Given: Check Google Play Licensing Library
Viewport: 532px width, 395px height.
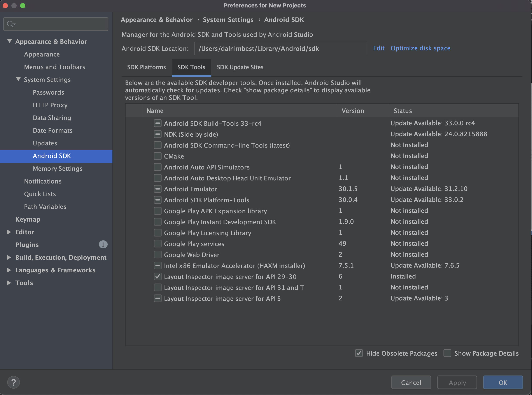Looking at the screenshot, I should click(158, 233).
